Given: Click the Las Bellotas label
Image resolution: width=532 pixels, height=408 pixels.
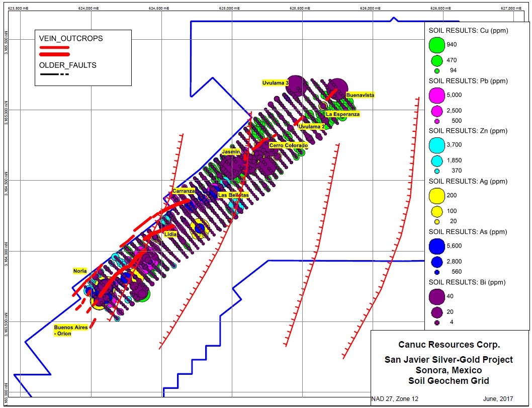Looking at the screenshot, I should pyautogui.click(x=233, y=195).
